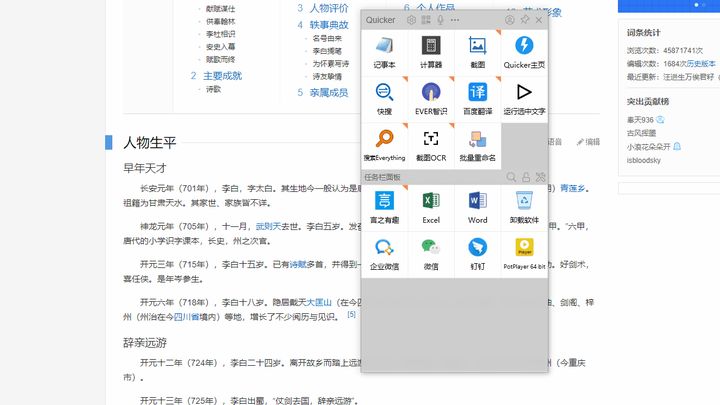
Task: Open the EVER智识 action
Action: (431, 99)
